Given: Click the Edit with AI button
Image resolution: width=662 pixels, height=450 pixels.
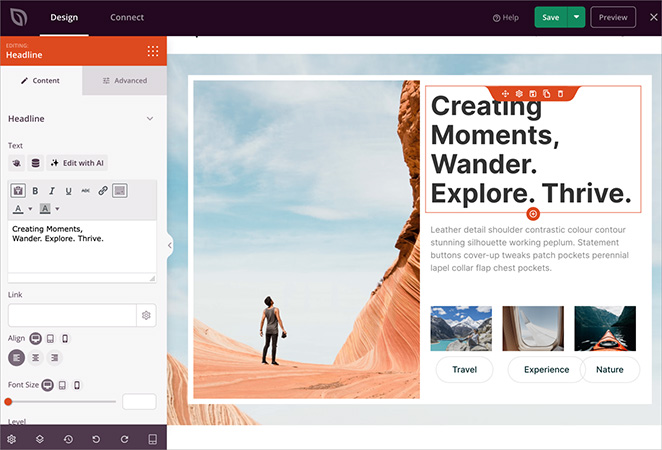Looking at the screenshot, I should [x=77, y=163].
